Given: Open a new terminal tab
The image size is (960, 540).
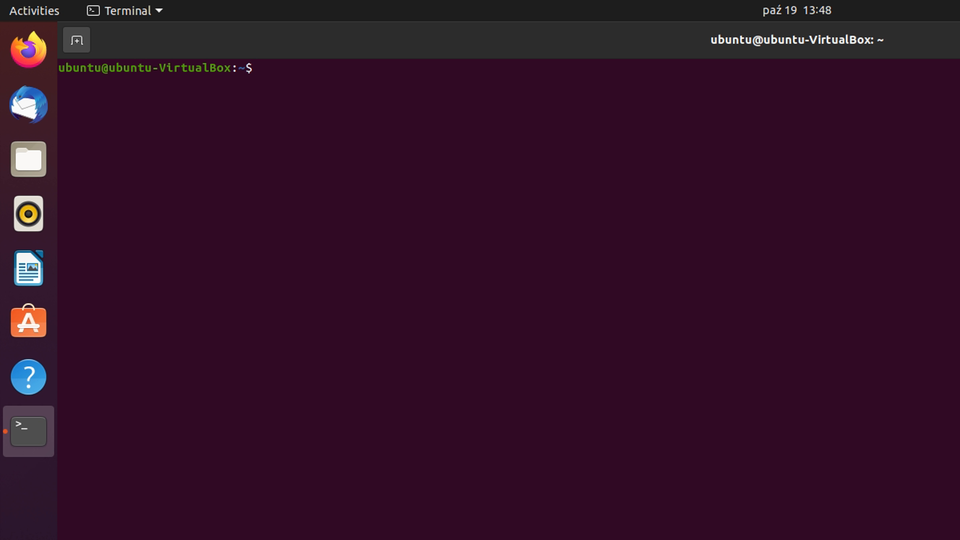Looking at the screenshot, I should 77,40.
